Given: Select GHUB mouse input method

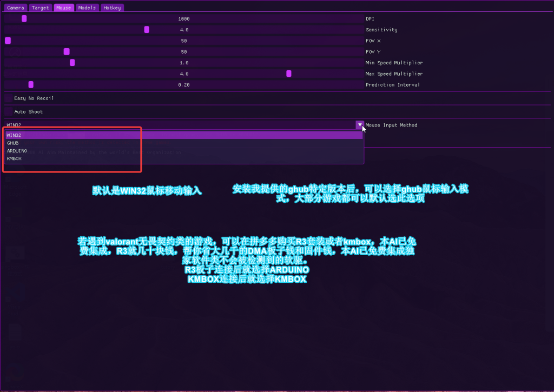Looking at the screenshot, I should pos(184,143).
